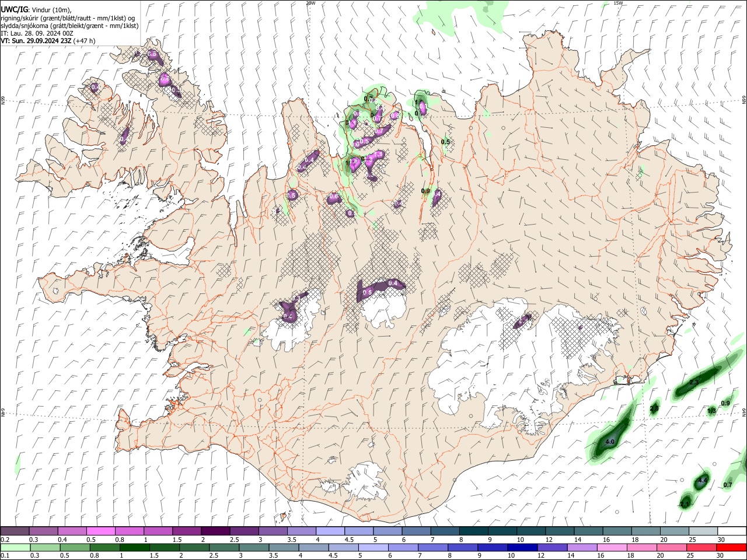Pick the lavender 4–4.5 swatch, upper legend row
The height and width of the screenshot is (560, 747).
coord(330,531)
